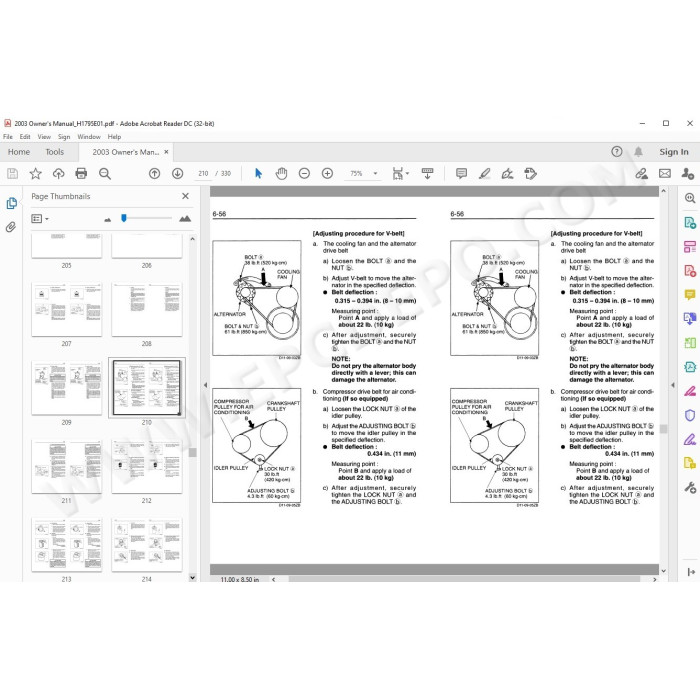The height and width of the screenshot is (700, 700).
Task: Open the View menu
Action: click(44, 137)
